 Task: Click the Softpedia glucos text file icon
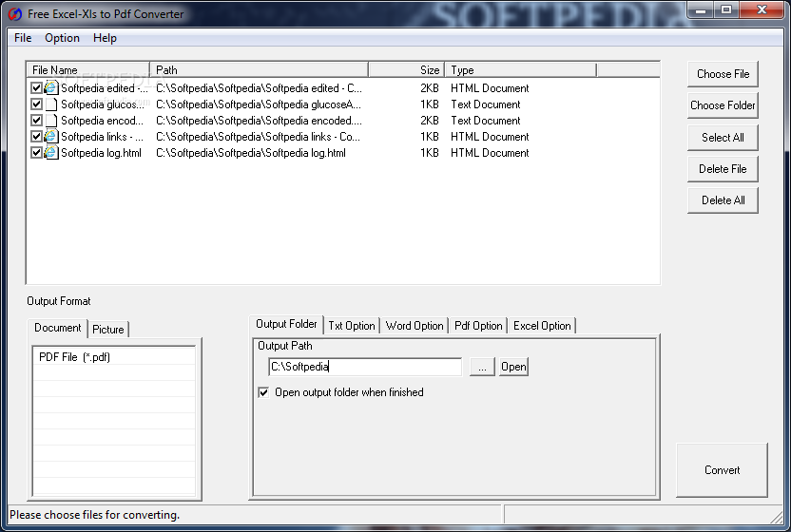51,104
